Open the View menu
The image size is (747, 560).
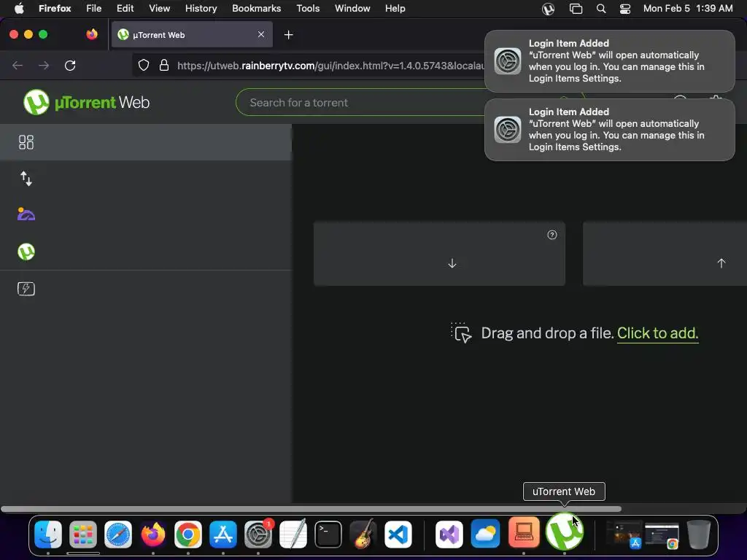tap(159, 9)
